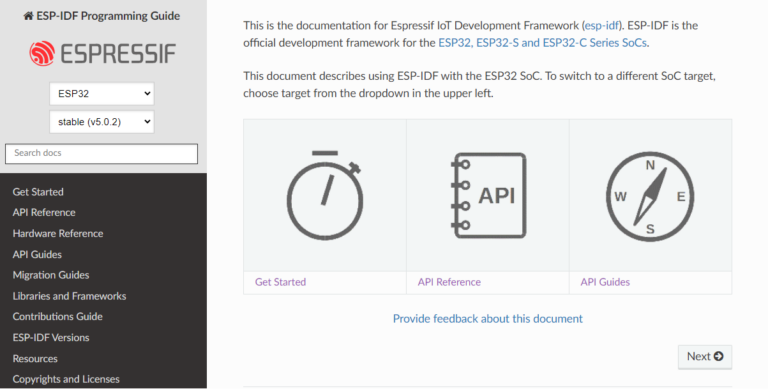
Task: Select Libraries and Frameworks sidebar item
Action: [x=69, y=296]
